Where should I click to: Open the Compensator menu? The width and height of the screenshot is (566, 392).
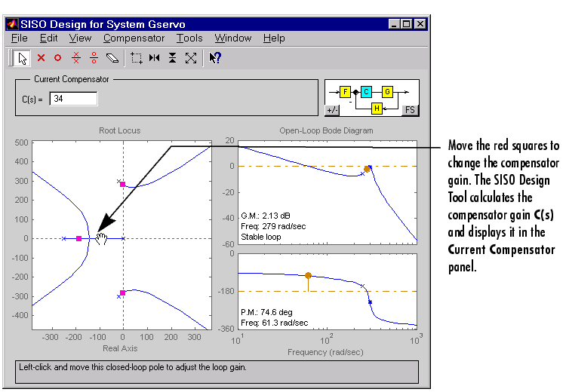click(x=134, y=38)
